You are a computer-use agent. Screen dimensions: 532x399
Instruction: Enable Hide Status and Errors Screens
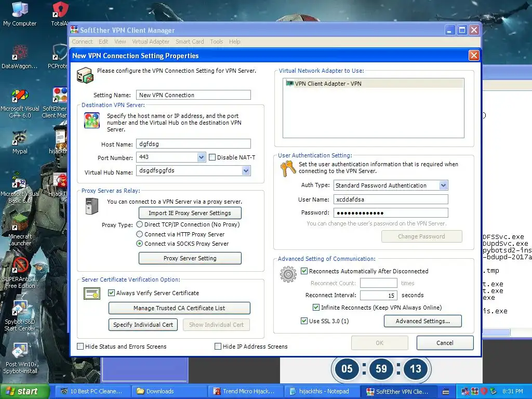pos(81,346)
